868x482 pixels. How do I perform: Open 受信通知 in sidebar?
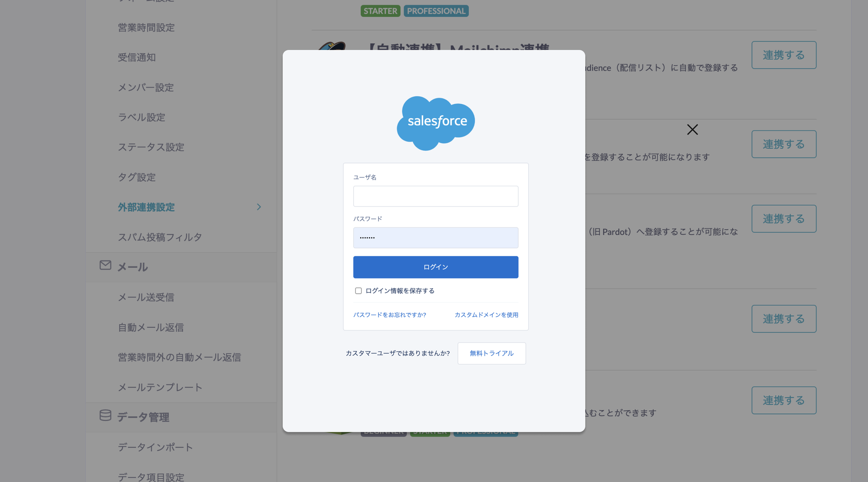[137, 58]
